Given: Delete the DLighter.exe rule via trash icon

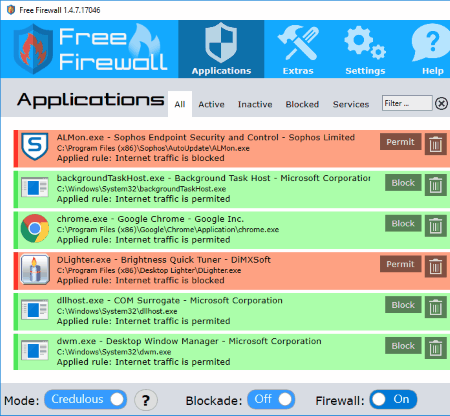Looking at the screenshot, I should [435, 267].
